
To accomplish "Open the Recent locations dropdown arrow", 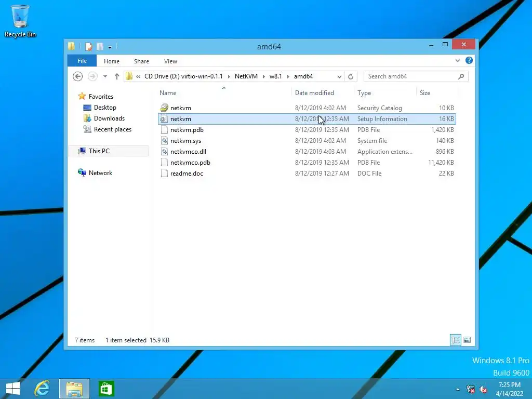I will point(105,76).
